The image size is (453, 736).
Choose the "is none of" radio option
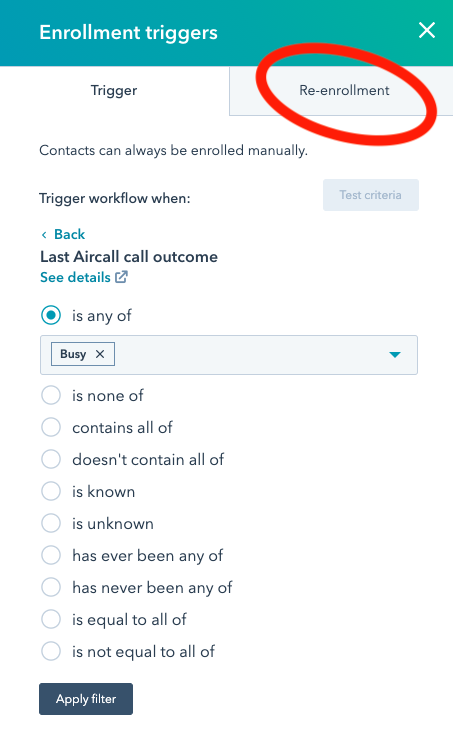[x=51, y=395]
